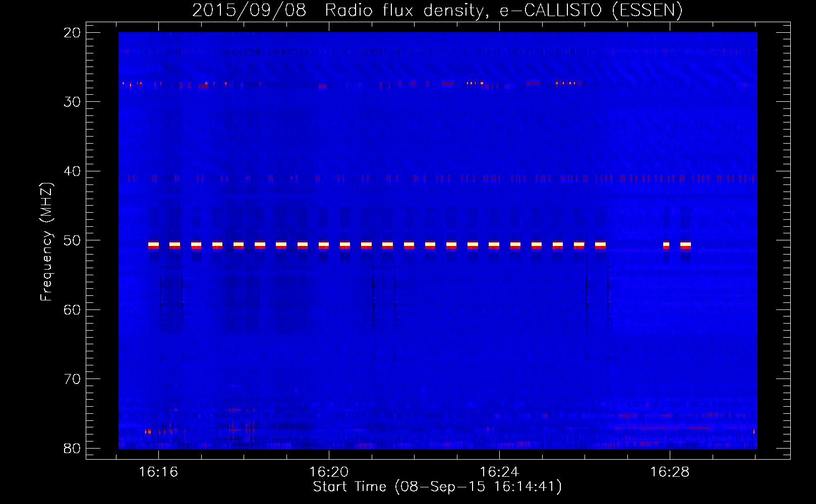Click the 'Start Time (08-Sep-15 16:14:41)' x-axis label
Screen dimensions: 816x504
click(x=437, y=487)
